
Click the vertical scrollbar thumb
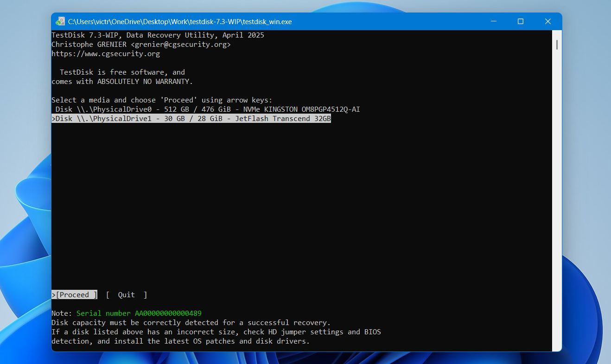[557, 45]
